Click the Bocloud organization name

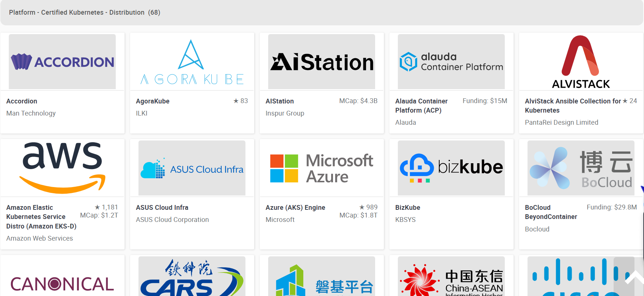pyautogui.click(x=537, y=229)
